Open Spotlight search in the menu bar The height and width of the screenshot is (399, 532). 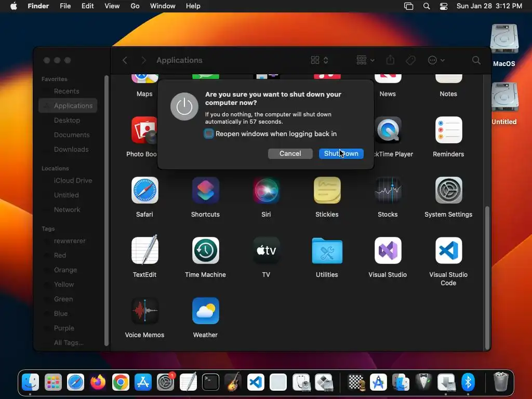pos(427,6)
